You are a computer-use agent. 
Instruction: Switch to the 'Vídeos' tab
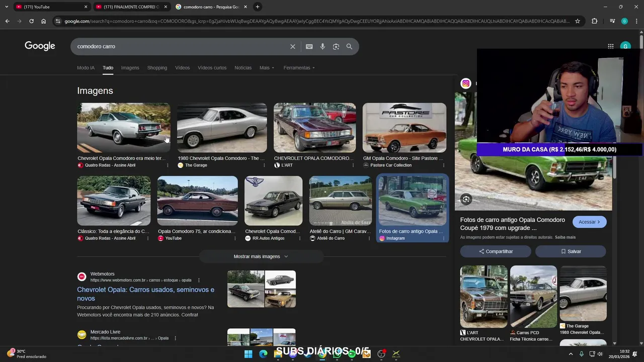click(182, 68)
